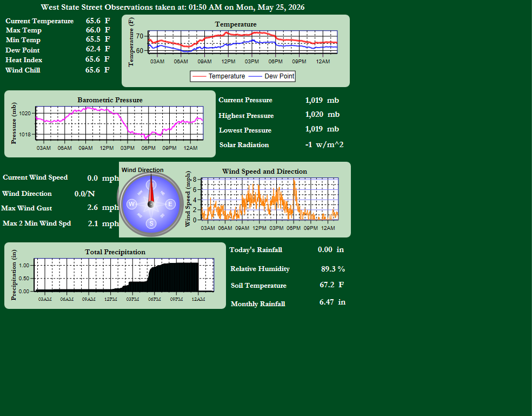Viewport: 532px width, 416px height.
Task: Click the 2.1 mph Max 2 Min value
Action: [x=103, y=223]
